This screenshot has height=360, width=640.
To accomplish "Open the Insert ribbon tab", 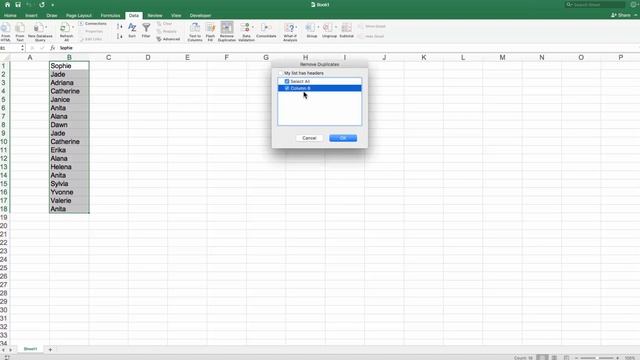I will (x=31, y=16).
